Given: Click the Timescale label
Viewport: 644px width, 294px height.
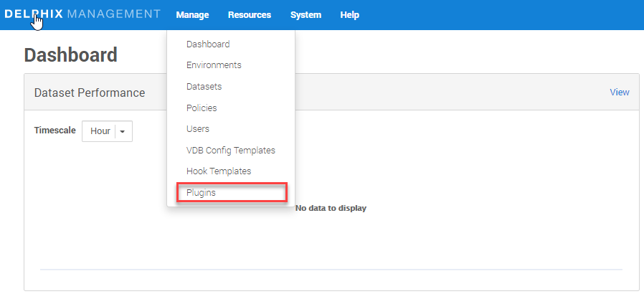Looking at the screenshot, I should [55, 131].
